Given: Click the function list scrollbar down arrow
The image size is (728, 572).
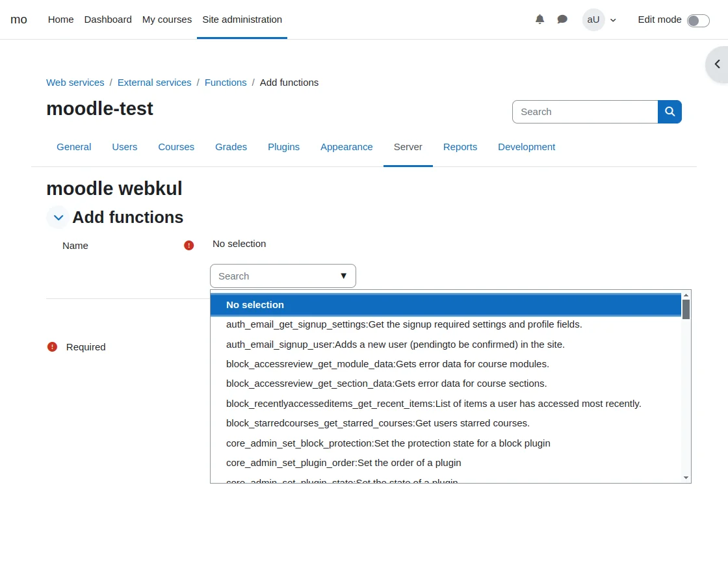Looking at the screenshot, I should (x=686, y=478).
